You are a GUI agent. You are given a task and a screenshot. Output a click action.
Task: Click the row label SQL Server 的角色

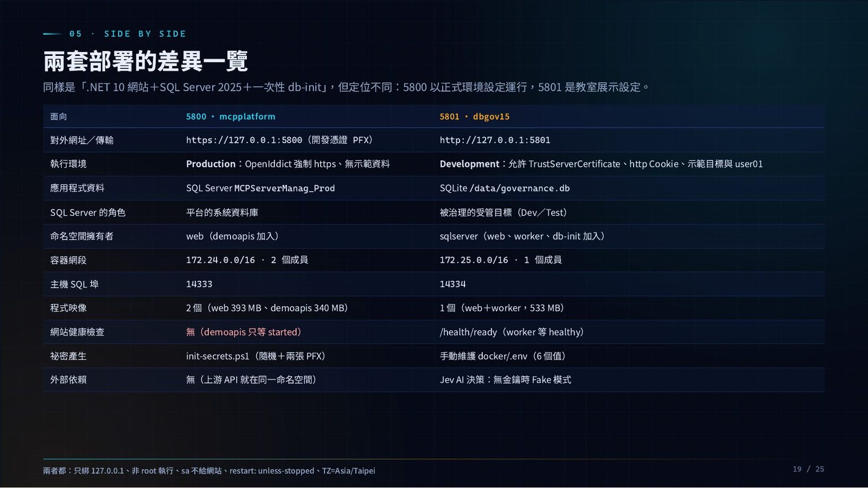tap(88, 213)
